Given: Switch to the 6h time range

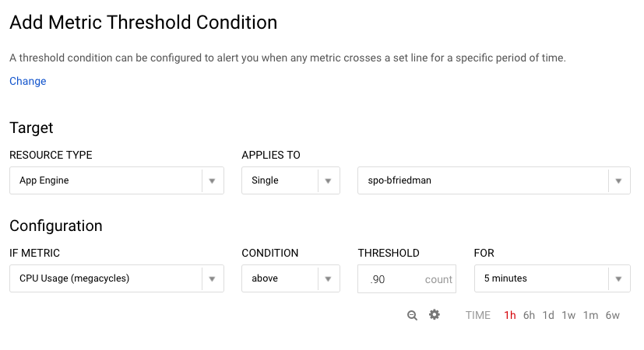Looking at the screenshot, I should click(530, 315).
